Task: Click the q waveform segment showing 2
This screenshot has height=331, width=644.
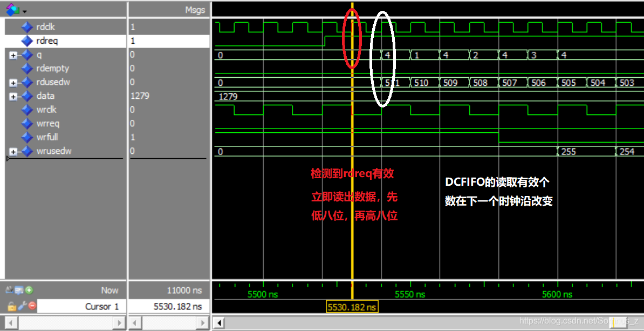Action: pyautogui.click(x=484, y=55)
